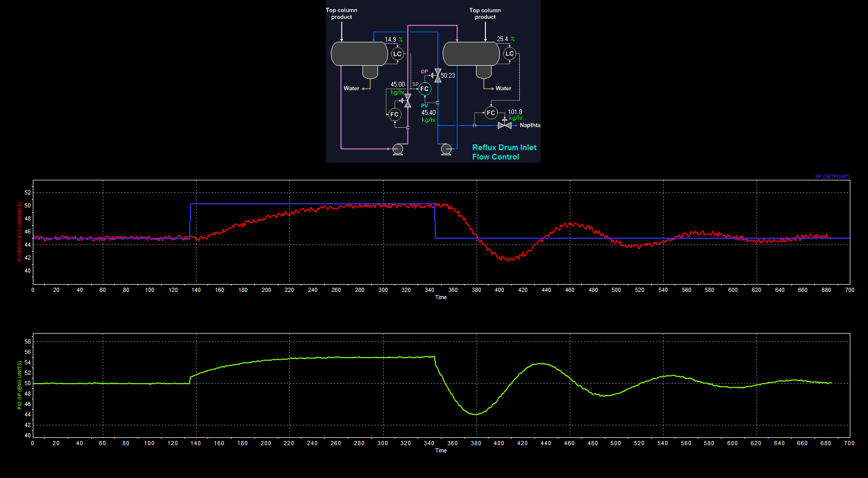
Task: Click the FC controller beside 45.00 kg/hr
Action: click(x=395, y=114)
